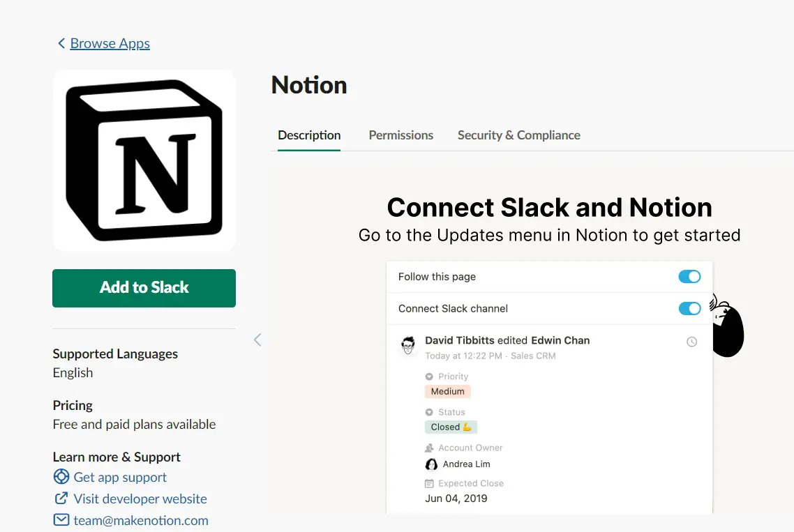Screen dimensions: 794x532
Task: Click Andrea Lim's avatar icon
Action: 431,464
